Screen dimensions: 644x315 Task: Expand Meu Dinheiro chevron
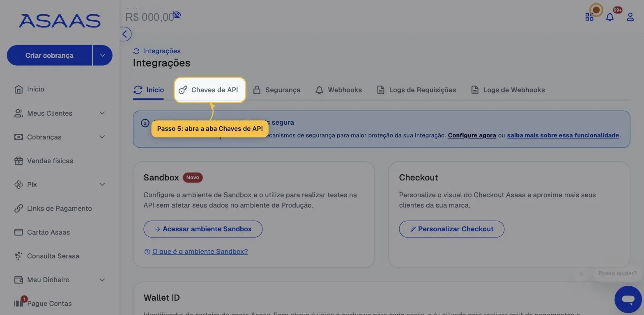coord(102,280)
